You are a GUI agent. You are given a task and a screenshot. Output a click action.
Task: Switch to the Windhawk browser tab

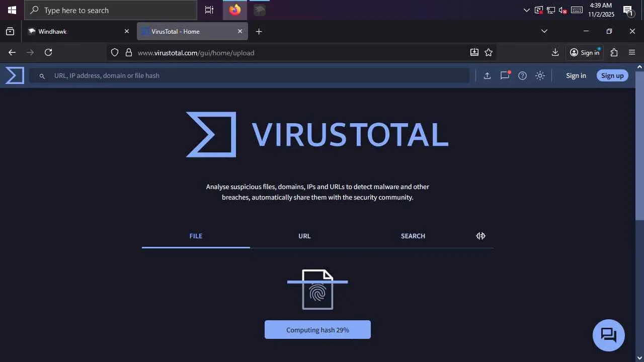pyautogui.click(x=79, y=31)
